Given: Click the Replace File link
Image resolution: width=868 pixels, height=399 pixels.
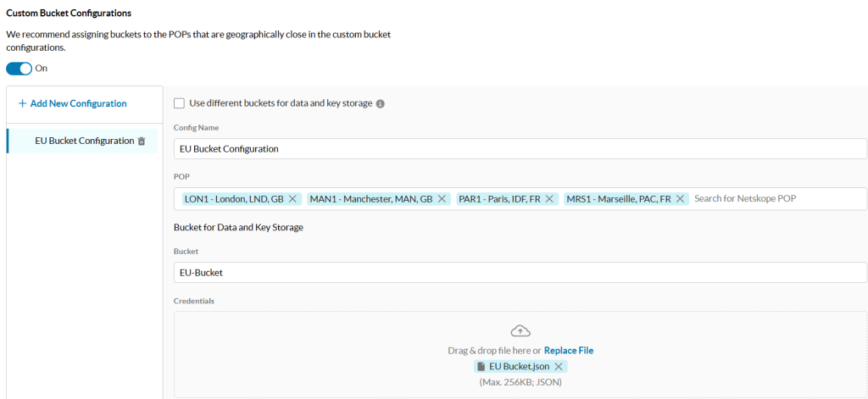Looking at the screenshot, I should point(569,351).
